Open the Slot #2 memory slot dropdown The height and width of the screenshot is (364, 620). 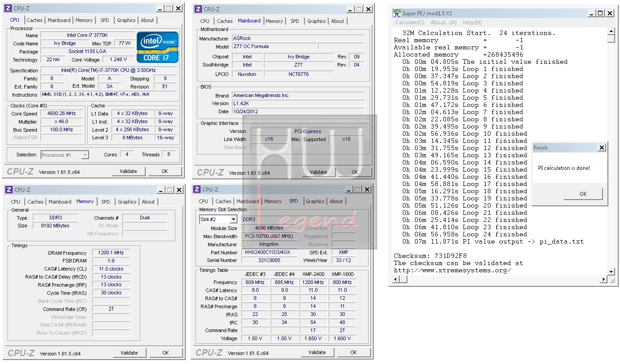(218, 219)
